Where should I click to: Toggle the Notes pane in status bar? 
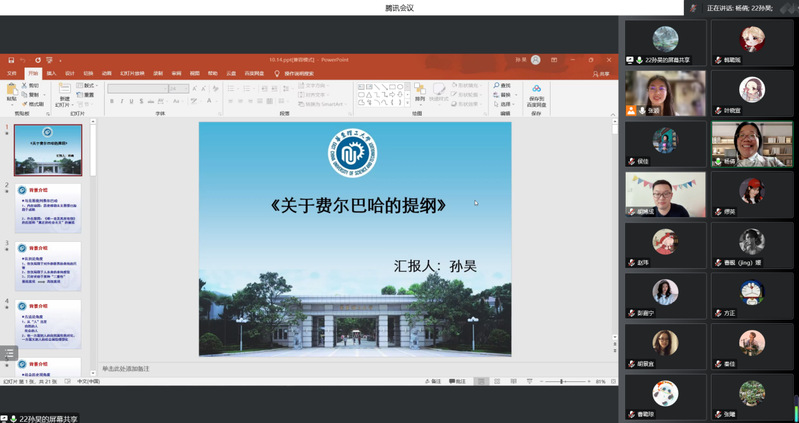click(x=435, y=381)
